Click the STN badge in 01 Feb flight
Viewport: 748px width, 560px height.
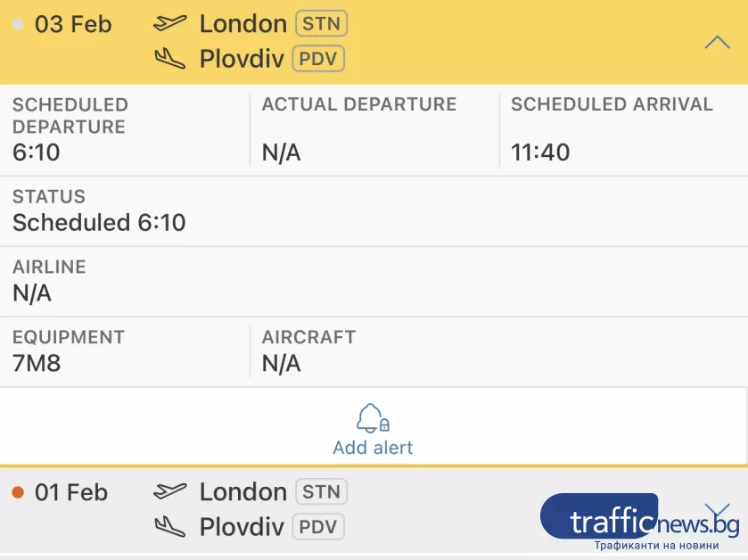coord(321,491)
